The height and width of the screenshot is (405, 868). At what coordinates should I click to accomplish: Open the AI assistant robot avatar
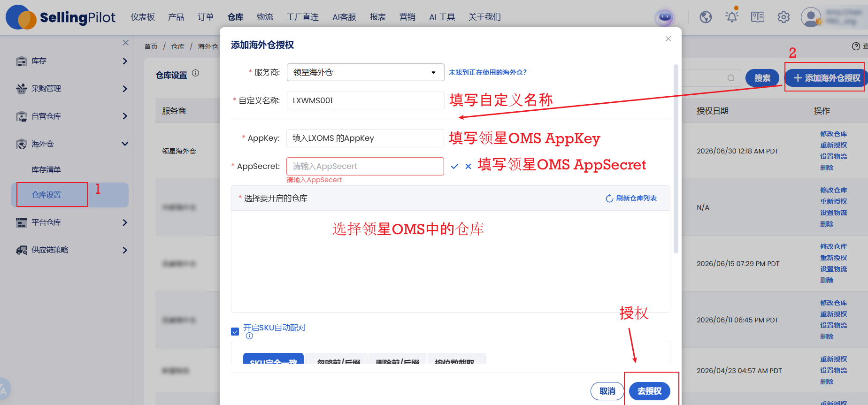click(x=665, y=17)
